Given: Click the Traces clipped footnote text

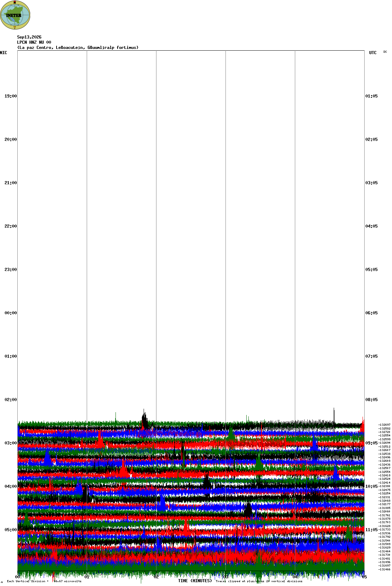Looking at the screenshot, I should (x=259, y=581).
